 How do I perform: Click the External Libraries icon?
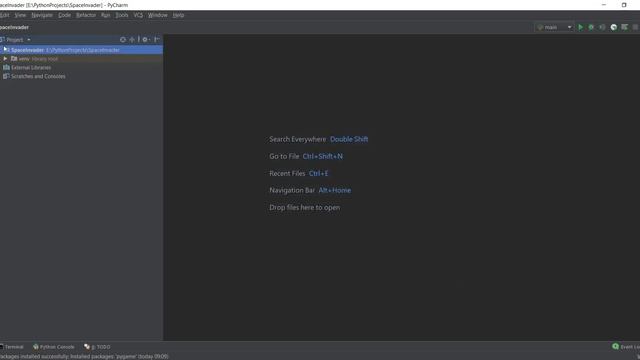6,67
